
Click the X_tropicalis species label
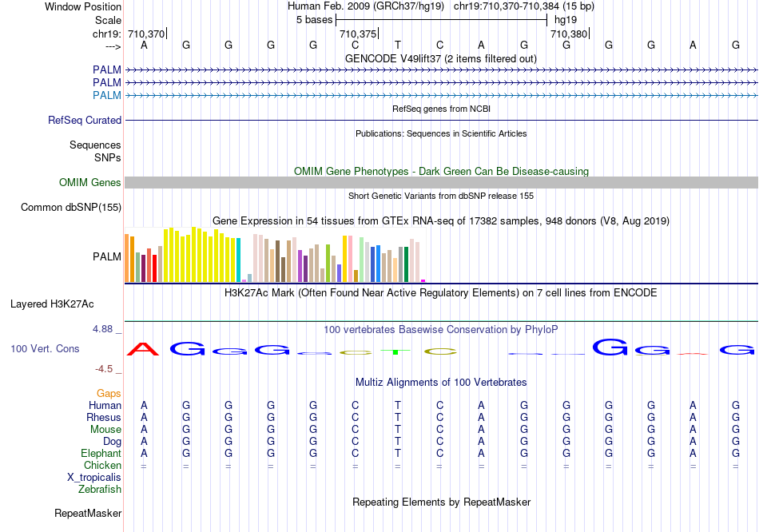pyautogui.click(x=94, y=478)
